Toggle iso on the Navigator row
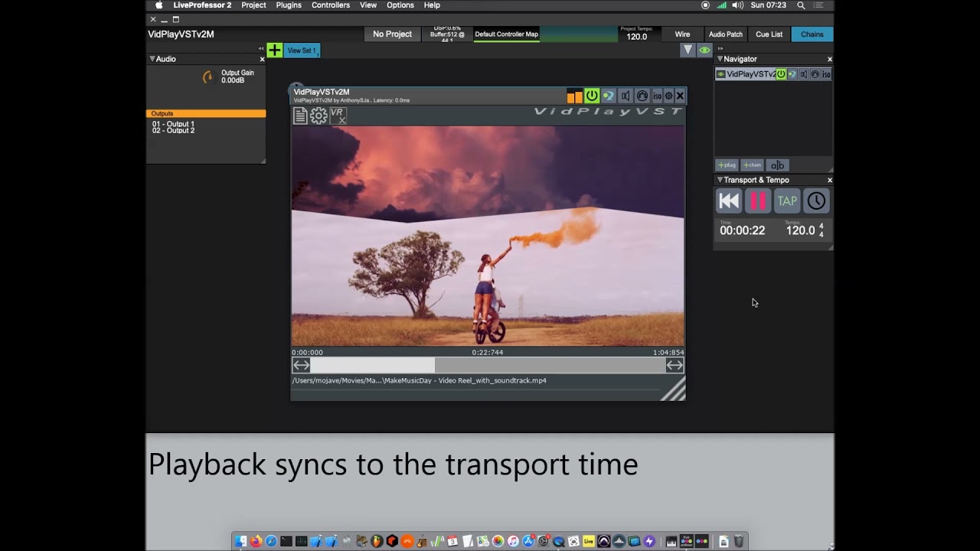The image size is (980, 551). (x=826, y=74)
